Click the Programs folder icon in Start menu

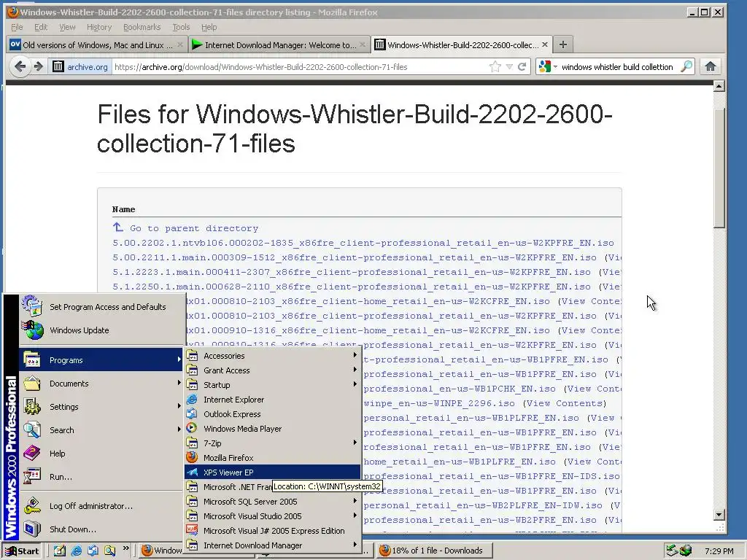coord(32,360)
